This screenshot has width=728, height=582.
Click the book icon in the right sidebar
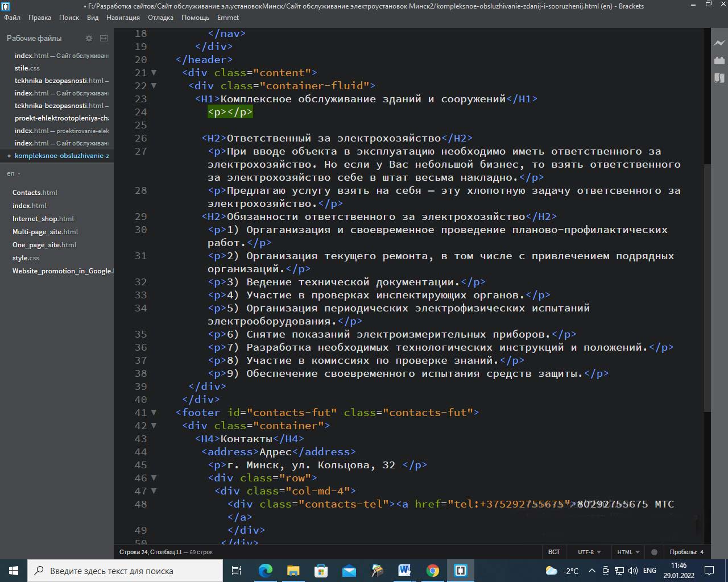719,78
